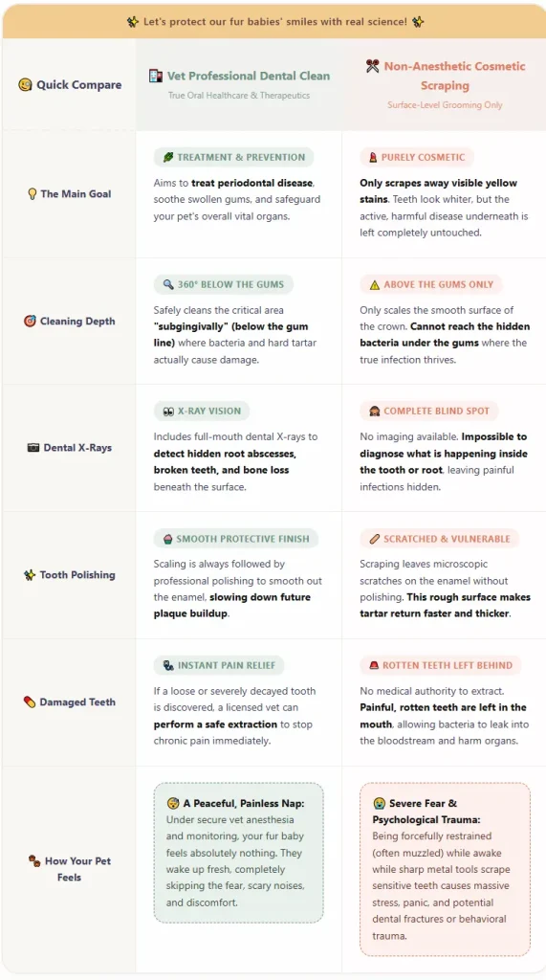The image size is (546, 980).
Task: Select the Treatment & Prevention badge
Action: pos(233,157)
